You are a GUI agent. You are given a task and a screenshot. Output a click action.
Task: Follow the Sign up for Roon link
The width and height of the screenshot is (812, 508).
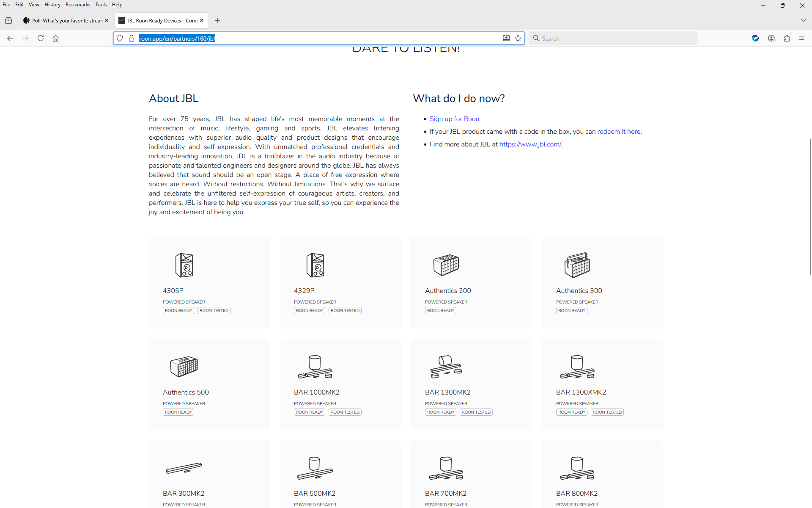[x=454, y=119]
